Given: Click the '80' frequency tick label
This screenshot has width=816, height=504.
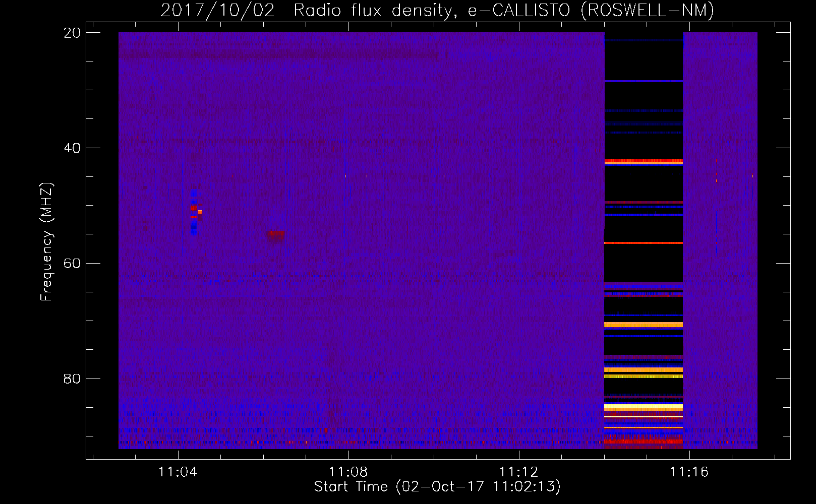Looking at the screenshot, I should coord(72,379).
